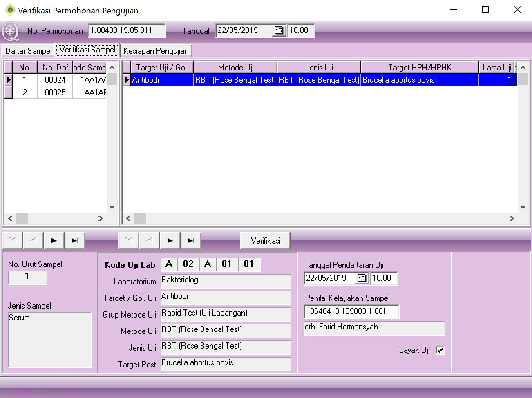Viewport: 532px width, 398px height.
Task: Click the Metode Uji column header
Action: (x=236, y=68)
